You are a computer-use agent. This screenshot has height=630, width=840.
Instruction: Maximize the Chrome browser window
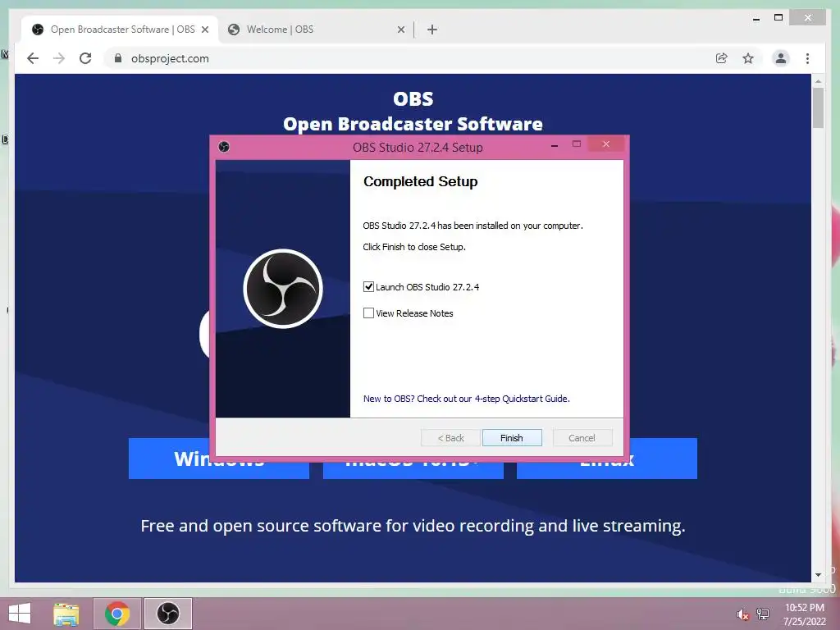778,18
